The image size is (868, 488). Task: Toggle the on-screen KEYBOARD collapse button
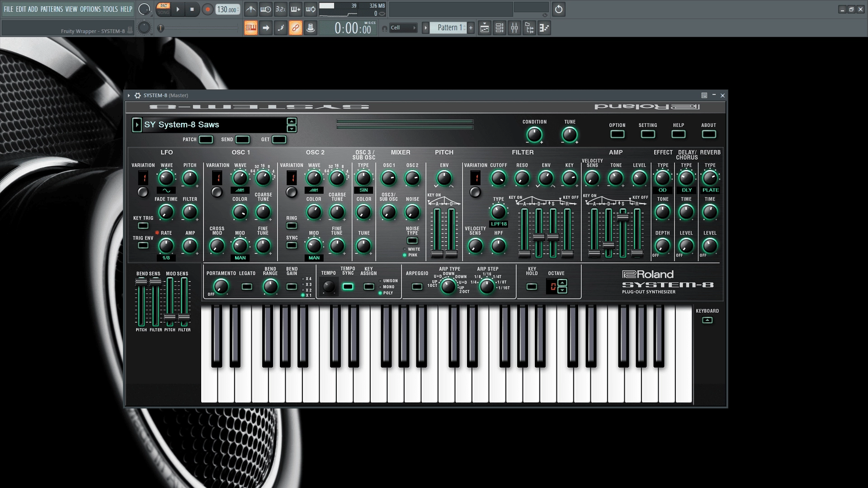click(x=707, y=320)
